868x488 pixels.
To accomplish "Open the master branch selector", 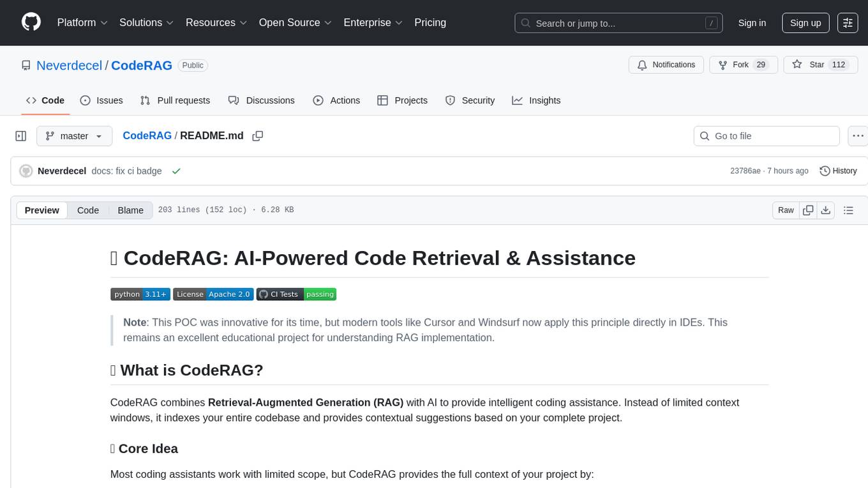I will coord(74,136).
